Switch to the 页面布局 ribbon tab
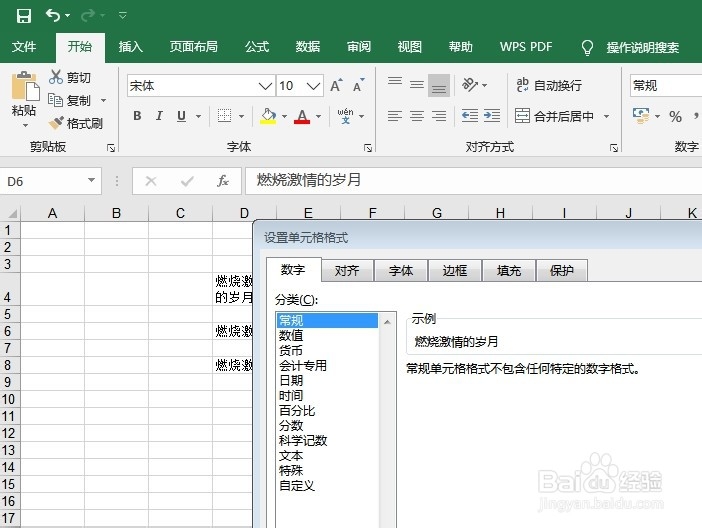Viewport: 702px width, 528px height. coord(193,47)
